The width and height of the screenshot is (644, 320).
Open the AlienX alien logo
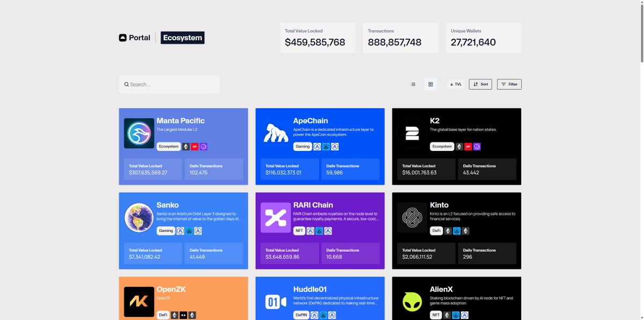pyautogui.click(x=413, y=302)
